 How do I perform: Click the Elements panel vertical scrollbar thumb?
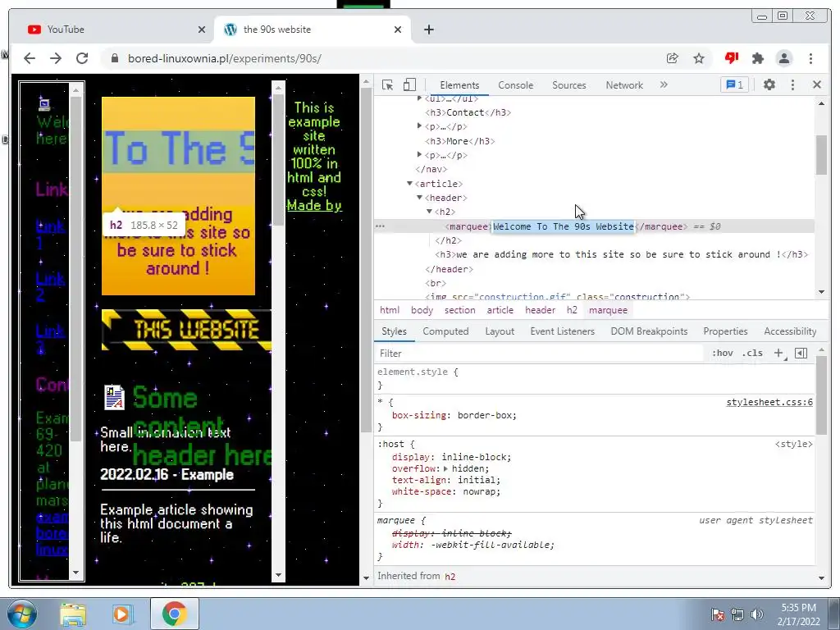[821, 155]
